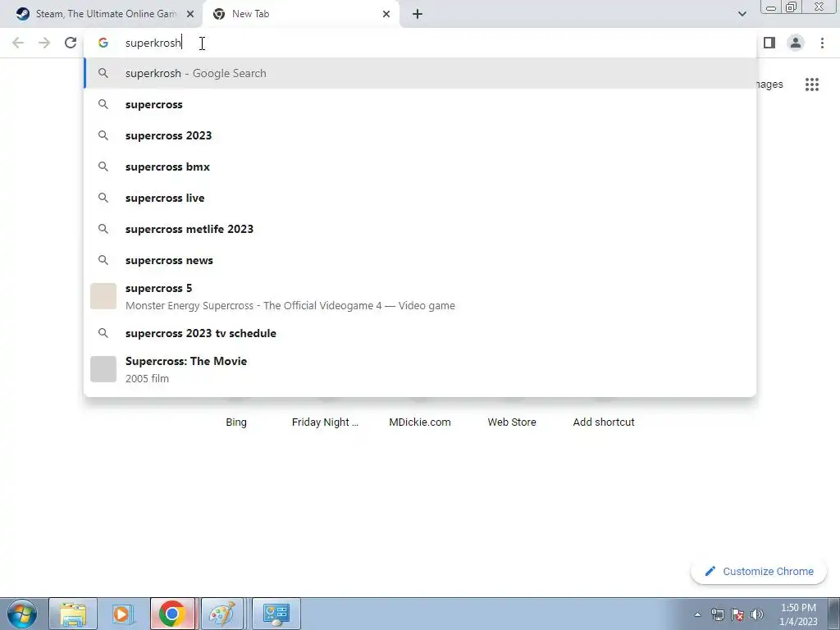The height and width of the screenshot is (630, 840).
Task: Open Paint from taskbar
Action: click(x=221, y=614)
